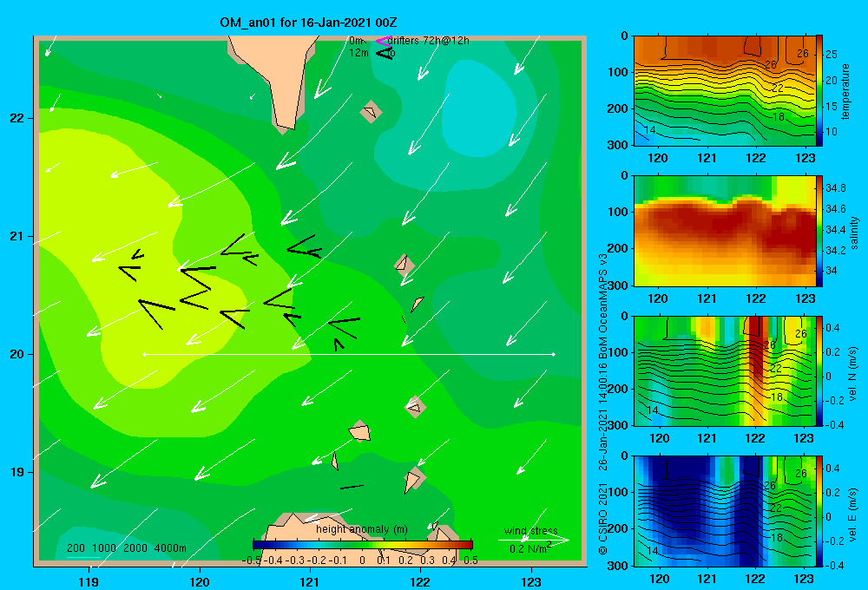Click latitude label 20 on main map

(17, 354)
